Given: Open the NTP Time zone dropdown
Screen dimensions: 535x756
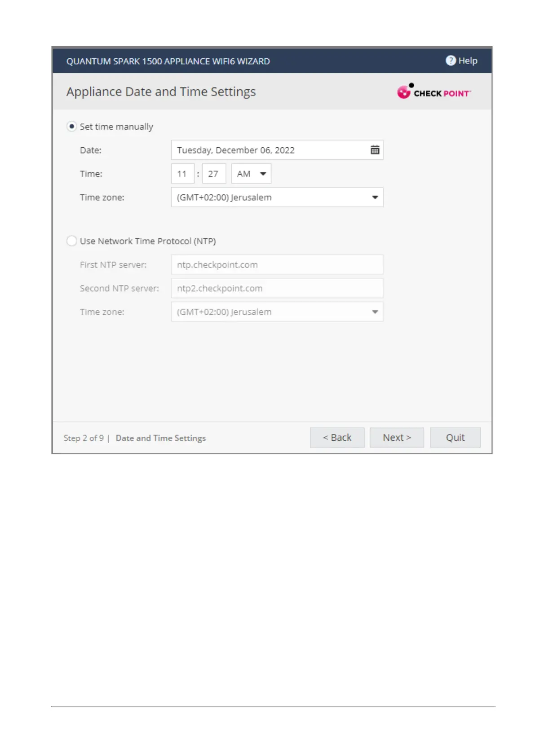Looking at the screenshot, I should [x=277, y=312].
